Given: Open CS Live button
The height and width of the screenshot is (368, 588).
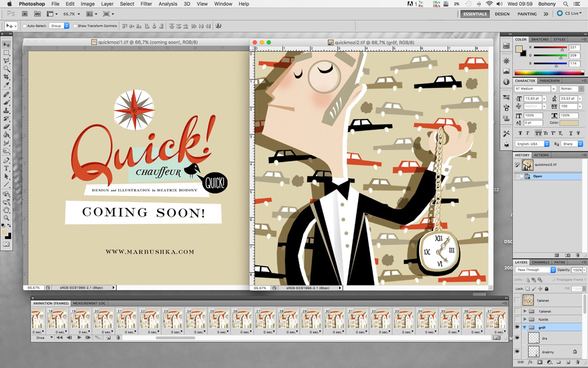Looking at the screenshot, I should [x=569, y=13].
